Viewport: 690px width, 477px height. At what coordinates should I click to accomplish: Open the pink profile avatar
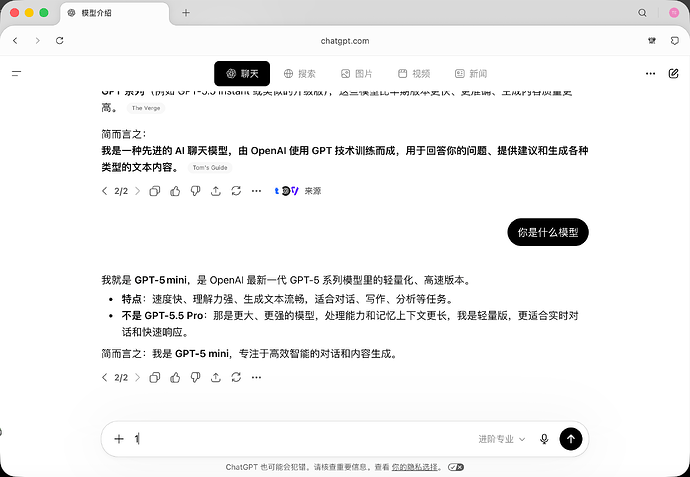[x=674, y=13]
